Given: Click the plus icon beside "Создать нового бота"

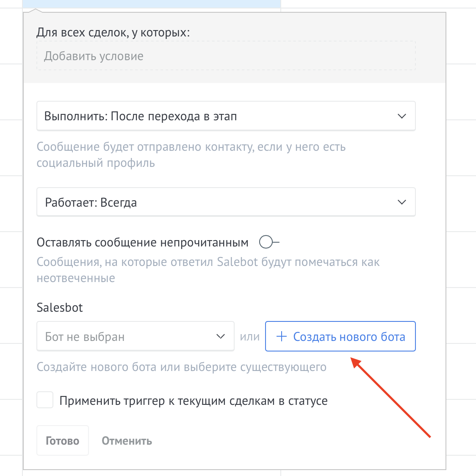Looking at the screenshot, I should click(x=281, y=337).
